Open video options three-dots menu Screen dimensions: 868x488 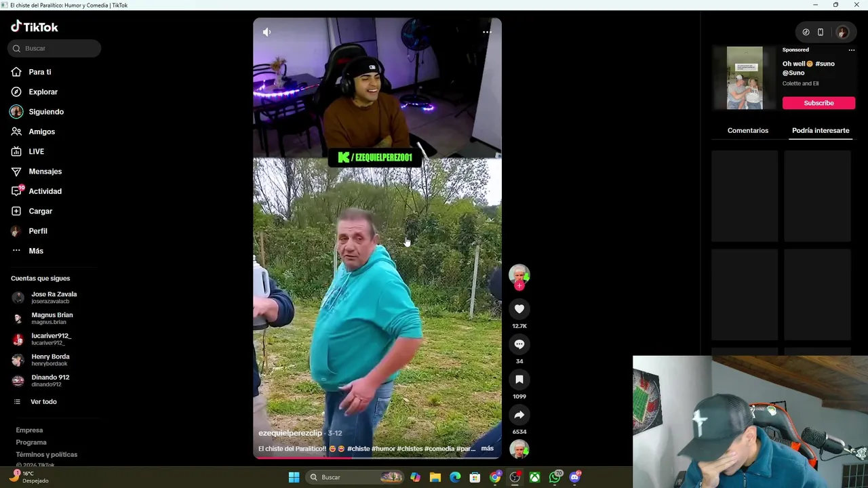pos(487,32)
